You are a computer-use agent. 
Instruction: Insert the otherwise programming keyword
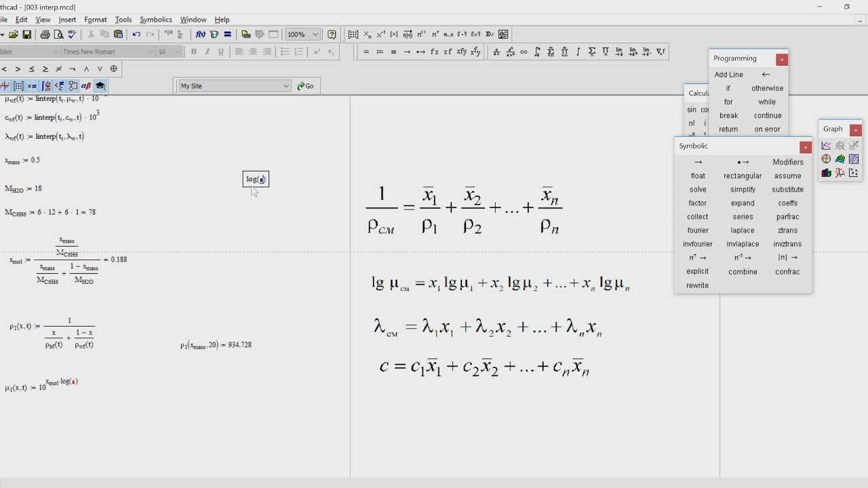767,88
